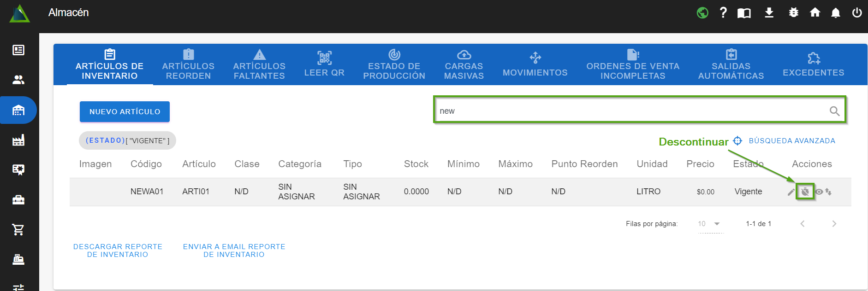Open Búsqueda Avanzada search options

(x=791, y=141)
